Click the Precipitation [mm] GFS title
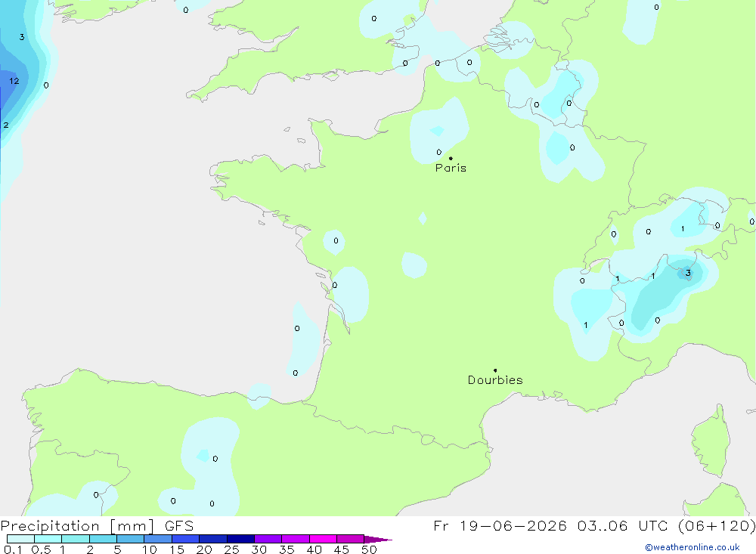Screen dimensions: 756x554 point(97,525)
